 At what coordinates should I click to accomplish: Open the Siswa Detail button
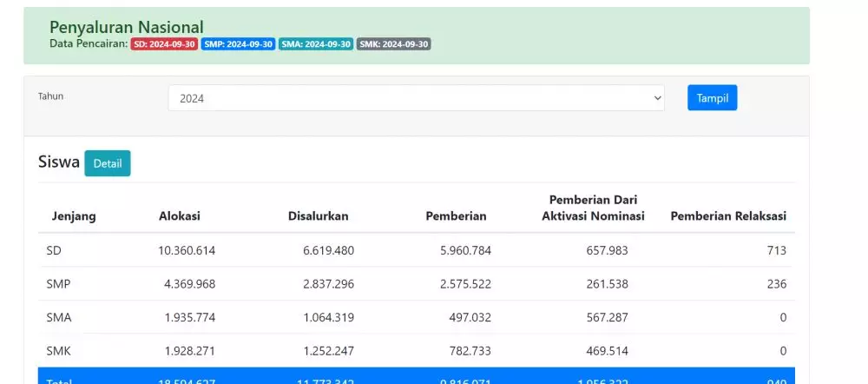[x=108, y=163]
